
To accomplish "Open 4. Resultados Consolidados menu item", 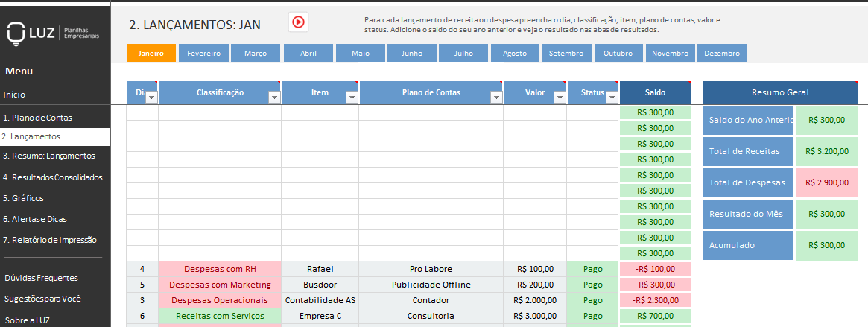I will click(x=52, y=177).
